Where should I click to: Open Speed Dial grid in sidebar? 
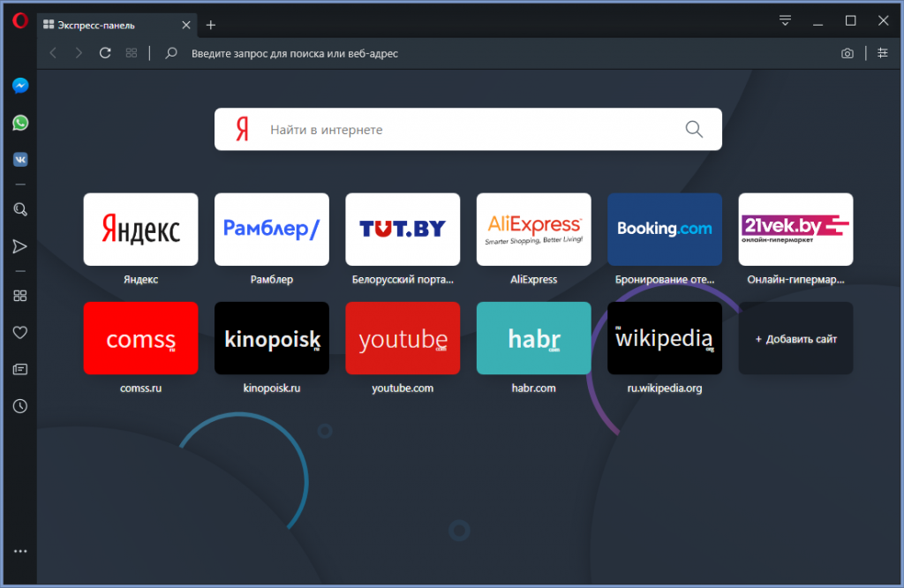click(x=20, y=296)
